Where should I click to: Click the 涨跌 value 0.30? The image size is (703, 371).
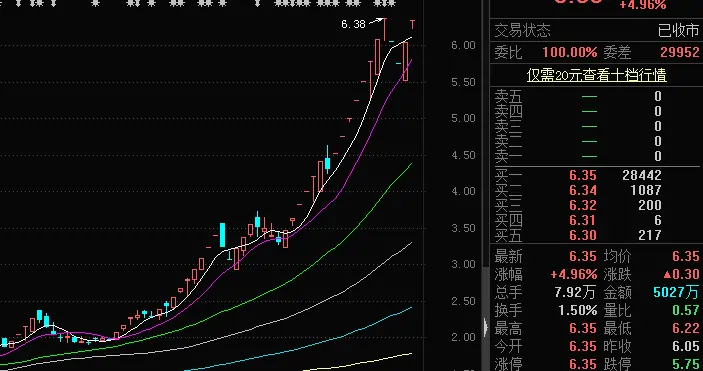(681, 274)
